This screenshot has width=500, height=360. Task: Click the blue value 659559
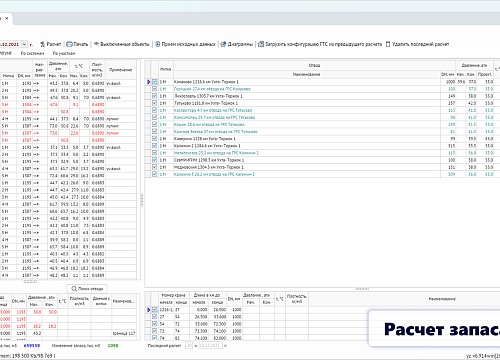(x=32, y=346)
